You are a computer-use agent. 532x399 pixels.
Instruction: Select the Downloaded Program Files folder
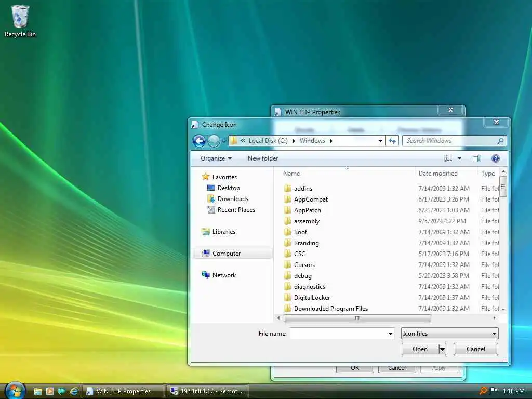(331, 309)
